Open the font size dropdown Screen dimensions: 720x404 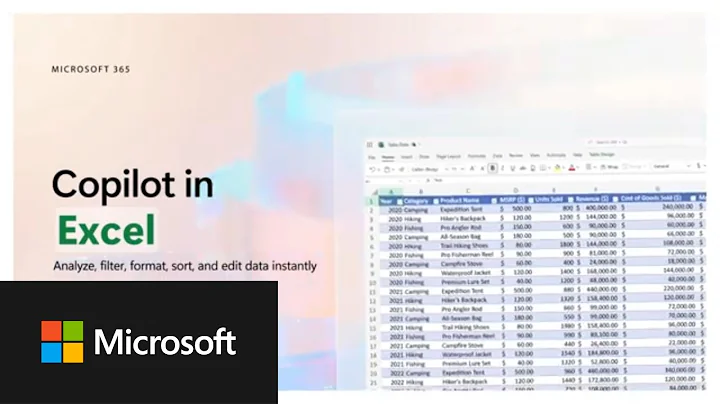(457, 169)
